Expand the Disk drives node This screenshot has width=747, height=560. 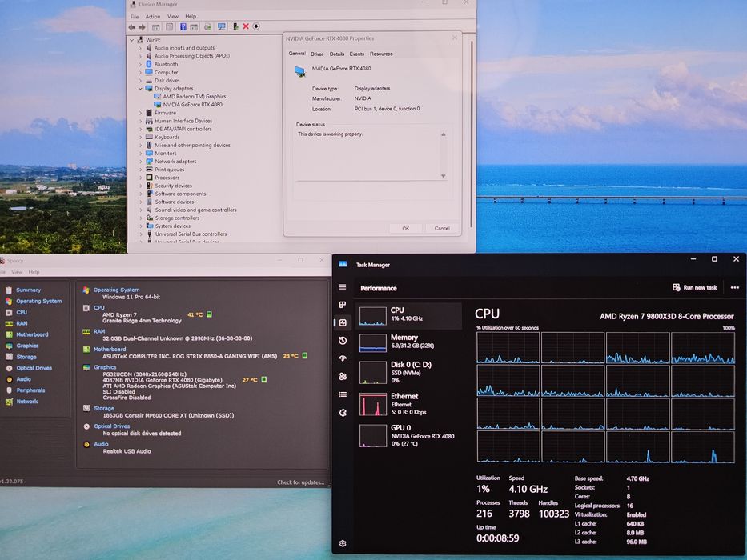[141, 81]
